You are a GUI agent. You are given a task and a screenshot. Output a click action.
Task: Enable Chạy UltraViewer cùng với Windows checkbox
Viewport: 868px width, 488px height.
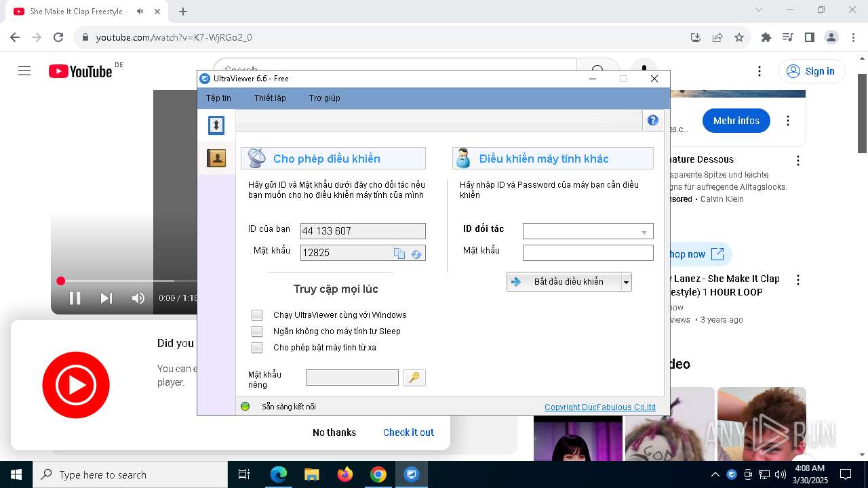pyautogui.click(x=257, y=315)
